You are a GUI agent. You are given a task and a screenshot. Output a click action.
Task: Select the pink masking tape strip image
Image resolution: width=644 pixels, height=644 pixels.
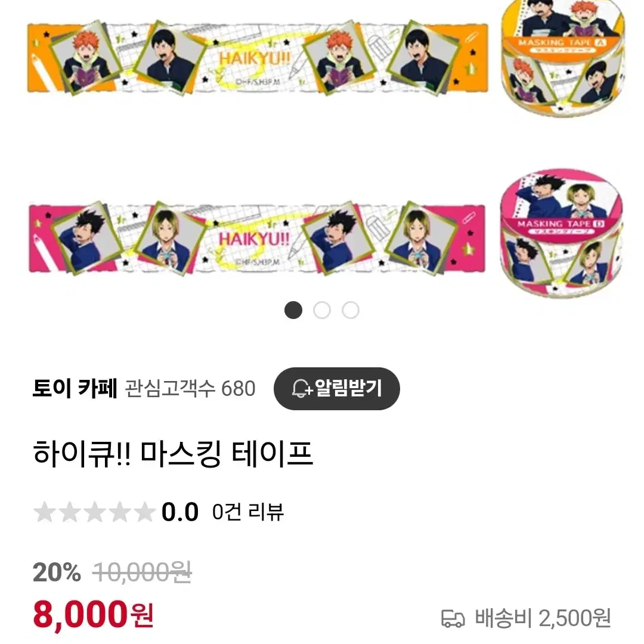(x=257, y=238)
